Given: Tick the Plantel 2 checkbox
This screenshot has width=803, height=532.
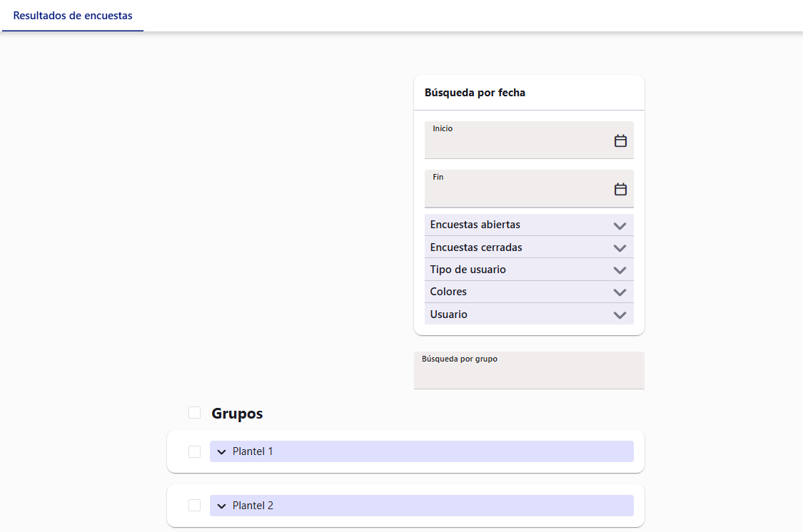Looking at the screenshot, I should tap(194, 506).
